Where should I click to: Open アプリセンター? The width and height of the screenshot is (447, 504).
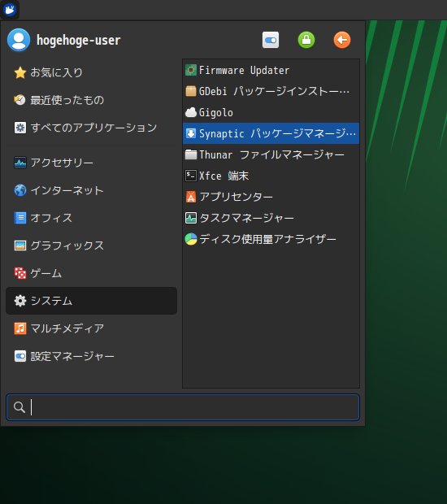[271, 197]
